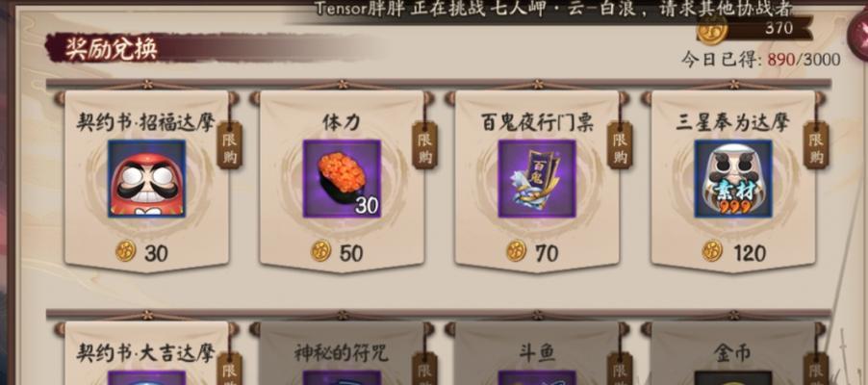Pick the white 三星奉为达摩 icon

(733, 178)
